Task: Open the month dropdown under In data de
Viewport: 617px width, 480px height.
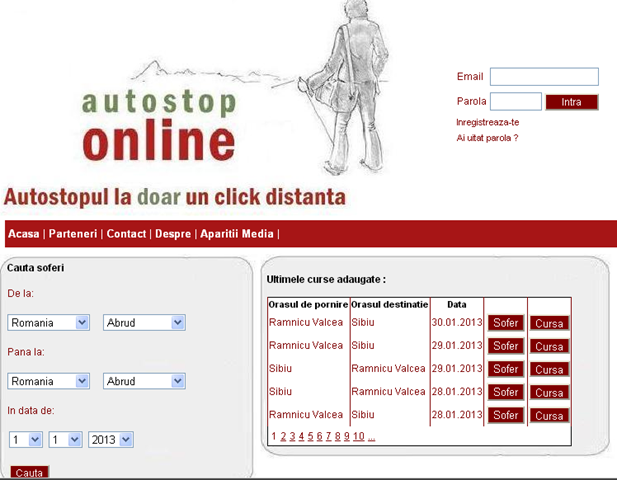Action: [65, 439]
